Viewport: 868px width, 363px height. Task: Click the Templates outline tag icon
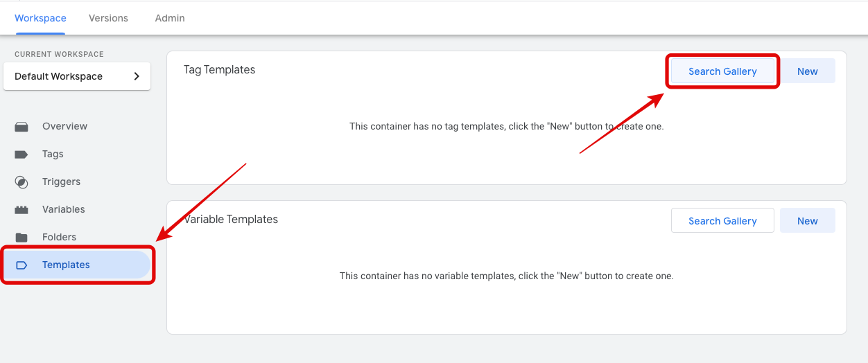tap(21, 265)
